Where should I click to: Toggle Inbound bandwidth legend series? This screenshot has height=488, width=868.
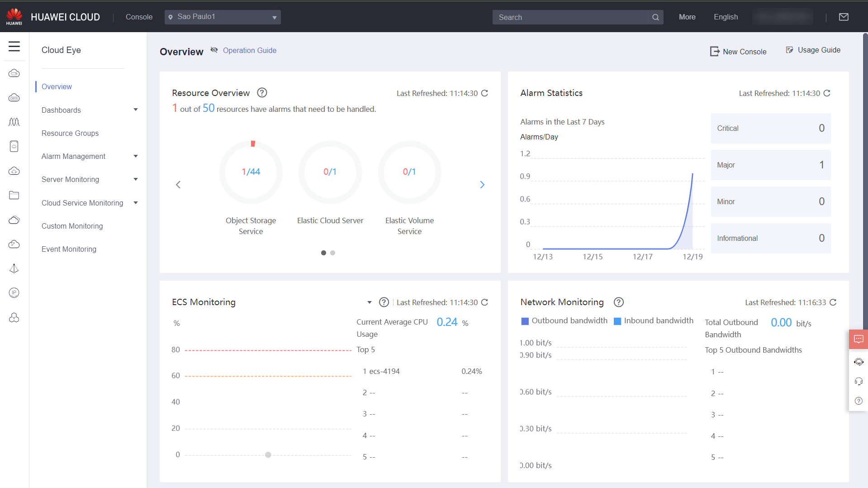(x=653, y=321)
